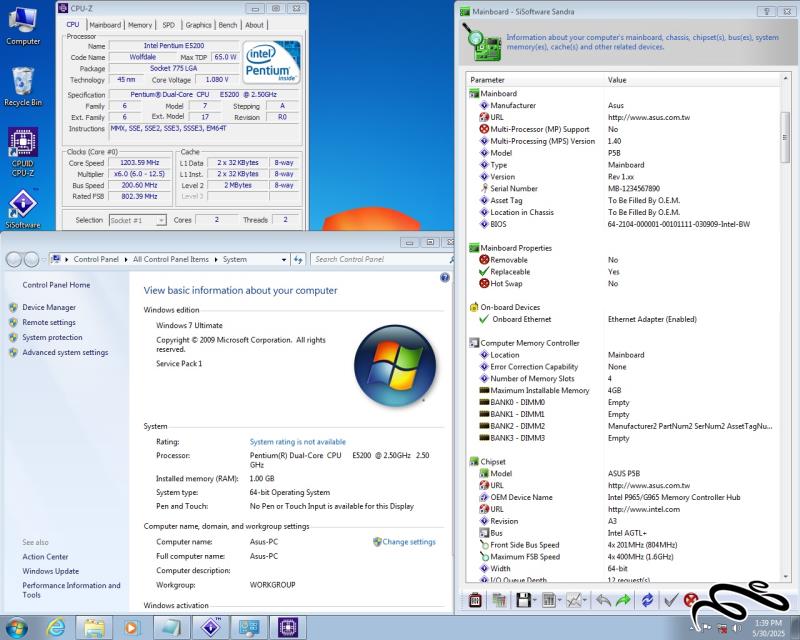The height and width of the screenshot is (640, 800).
Task: Click the network tray icon
Action: [722, 628]
